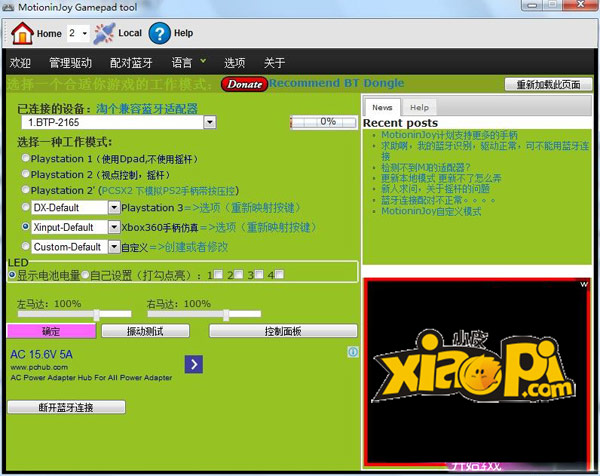Open post 蓝牙连接配对不正常
Screen dimensions: 600x476
click(x=438, y=200)
